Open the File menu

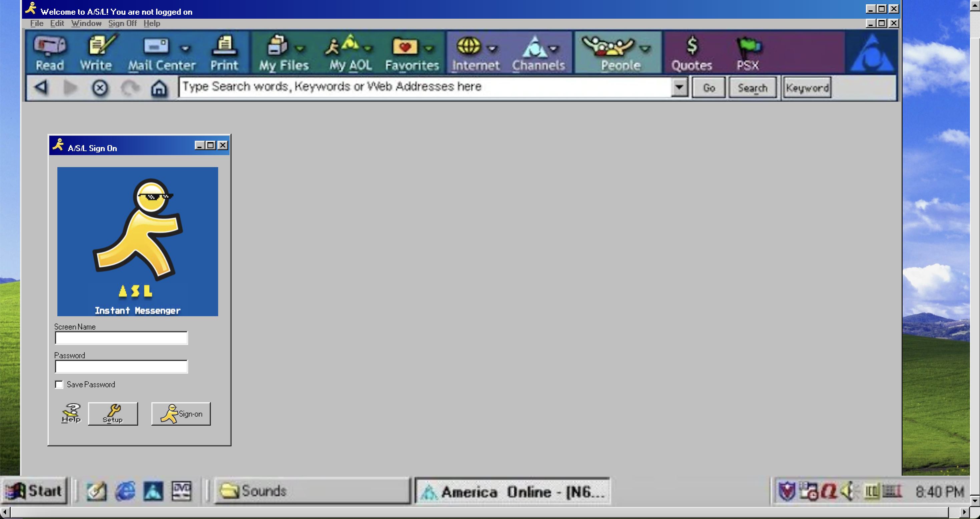coord(36,24)
